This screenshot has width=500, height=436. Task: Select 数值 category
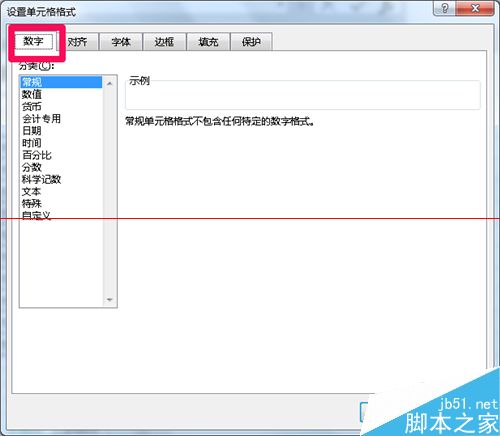61,95
